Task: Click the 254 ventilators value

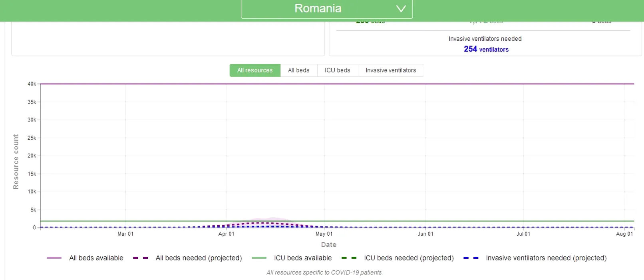Action: [x=486, y=49]
